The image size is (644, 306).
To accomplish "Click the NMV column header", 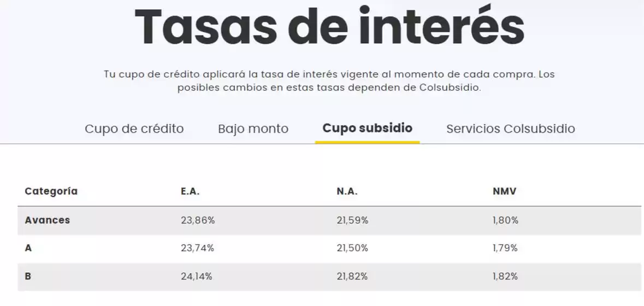I will (x=504, y=191).
